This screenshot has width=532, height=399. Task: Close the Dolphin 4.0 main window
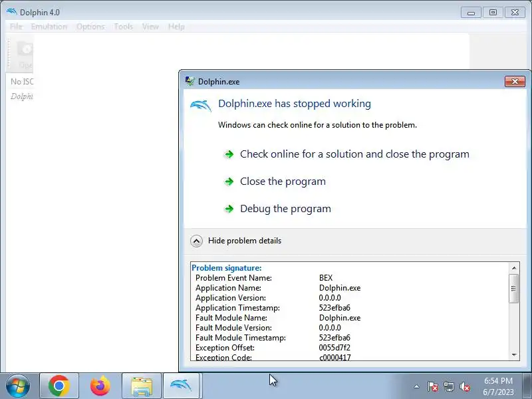click(x=515, y=13)
